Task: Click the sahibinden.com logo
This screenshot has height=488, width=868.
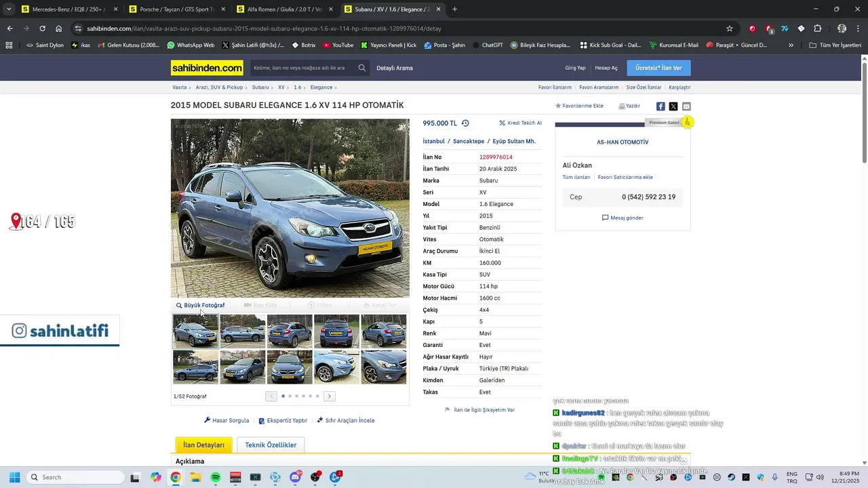Action: click(207, 68)
